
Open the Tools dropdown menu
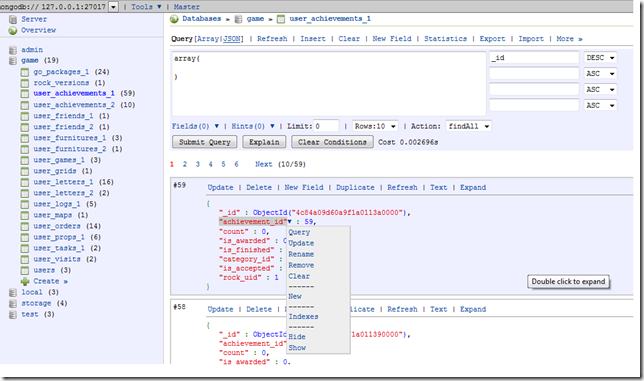point(146,7)
